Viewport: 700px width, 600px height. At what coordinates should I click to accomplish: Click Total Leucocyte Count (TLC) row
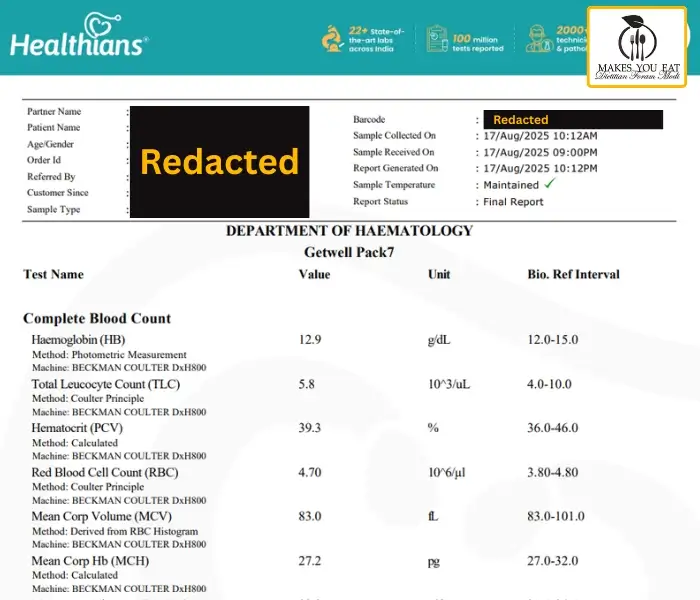click(105, 383)
